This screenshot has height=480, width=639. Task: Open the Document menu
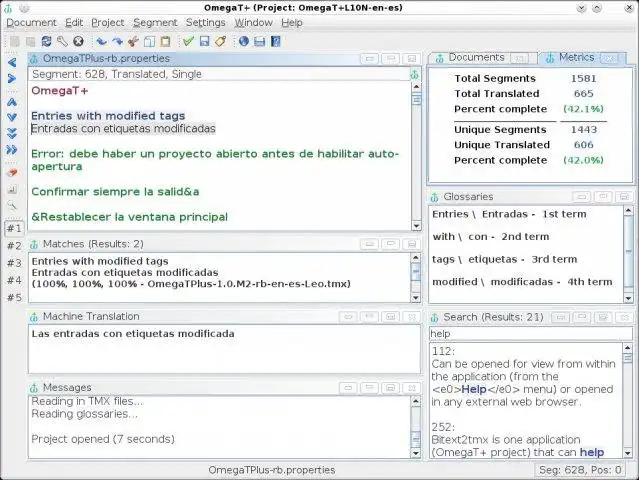31,23
